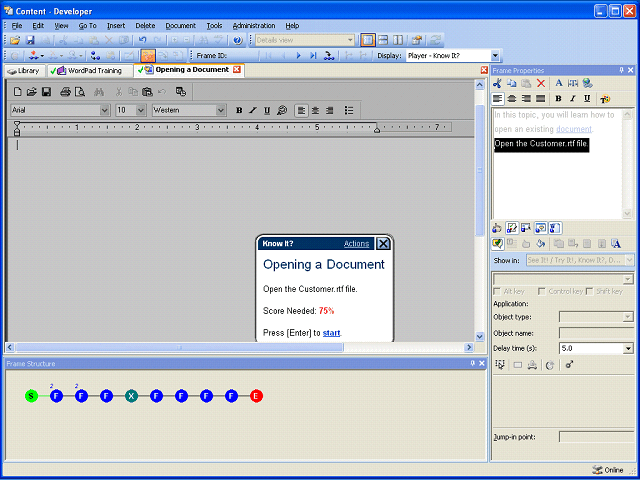640x480 pixels.
Task: Open the Administration menu
Action: click(254, 26)
